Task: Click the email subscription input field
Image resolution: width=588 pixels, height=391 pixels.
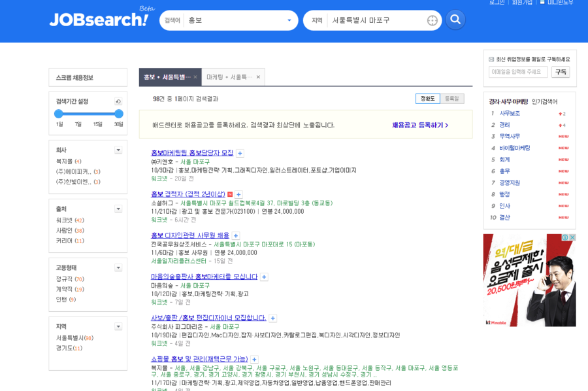Action: point(518,72)
